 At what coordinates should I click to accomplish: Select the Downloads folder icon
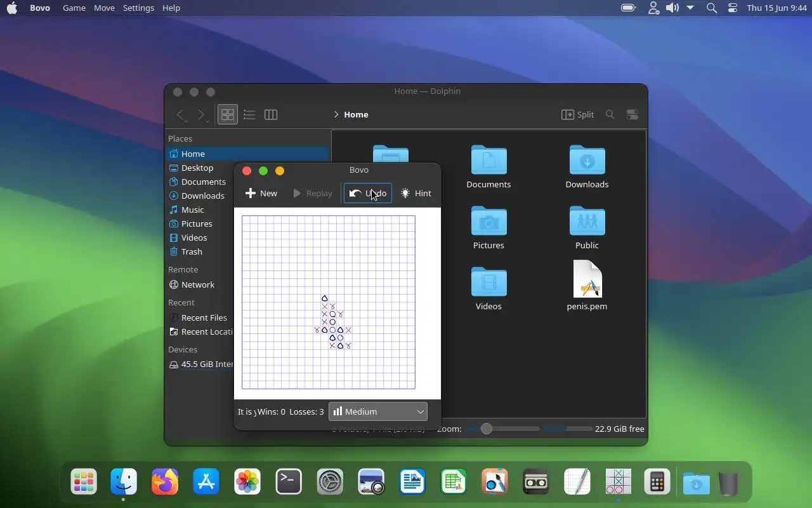(x=587, y=160)
